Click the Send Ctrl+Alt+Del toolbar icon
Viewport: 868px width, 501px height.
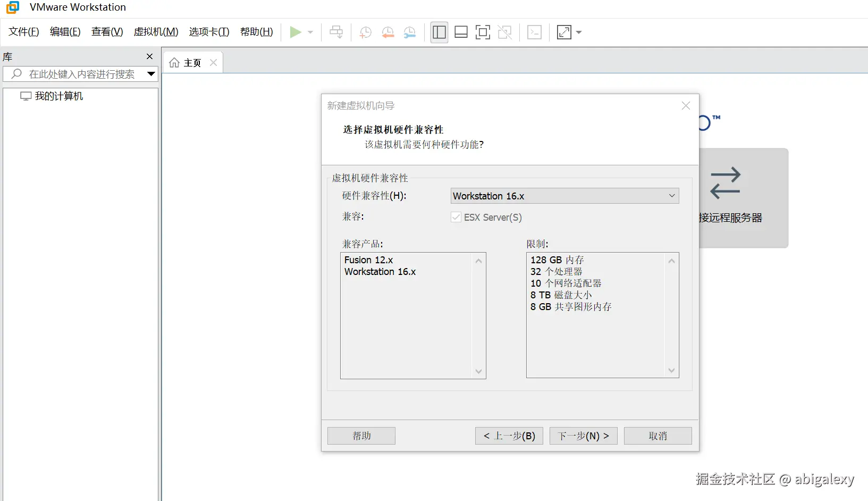[x=534, y=32]
